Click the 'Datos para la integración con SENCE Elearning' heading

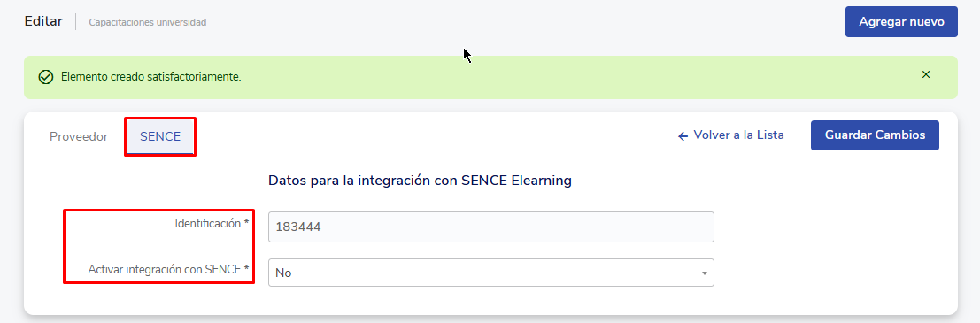[420, 181]
